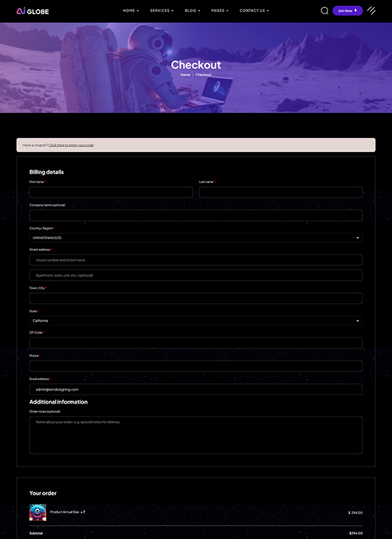Click the Order notes text area

click(196, 435)
